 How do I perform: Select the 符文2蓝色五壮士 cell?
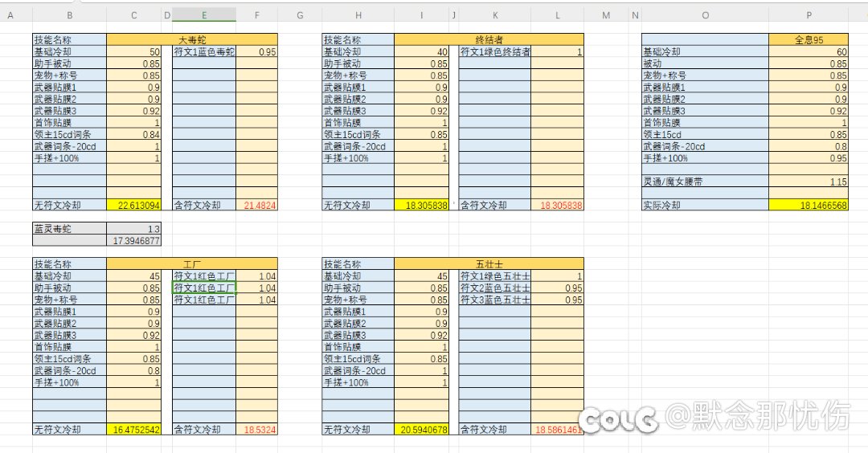coord(495,288)
